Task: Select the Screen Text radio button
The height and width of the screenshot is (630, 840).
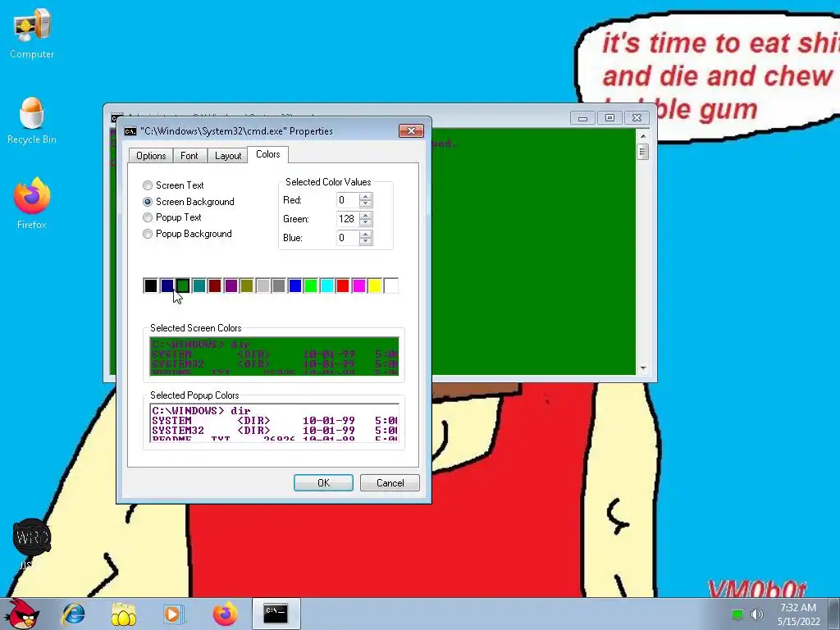Action: click(x=148, y=185)
